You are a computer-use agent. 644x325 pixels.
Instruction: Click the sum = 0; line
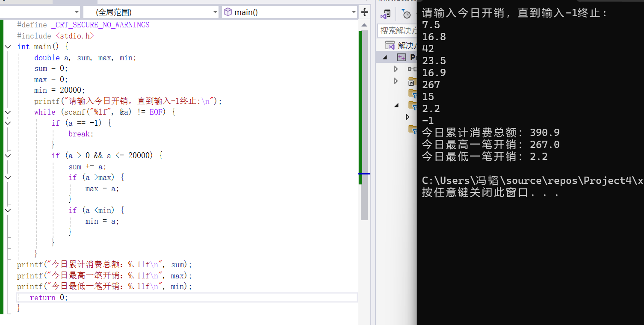[x=51, y=68]
